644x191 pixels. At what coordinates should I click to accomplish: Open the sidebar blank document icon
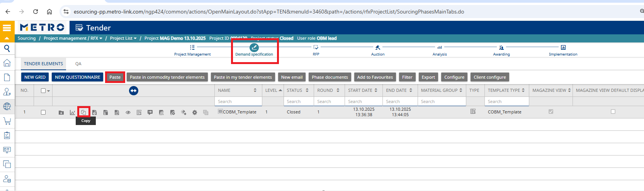click(x=7, y=78)
